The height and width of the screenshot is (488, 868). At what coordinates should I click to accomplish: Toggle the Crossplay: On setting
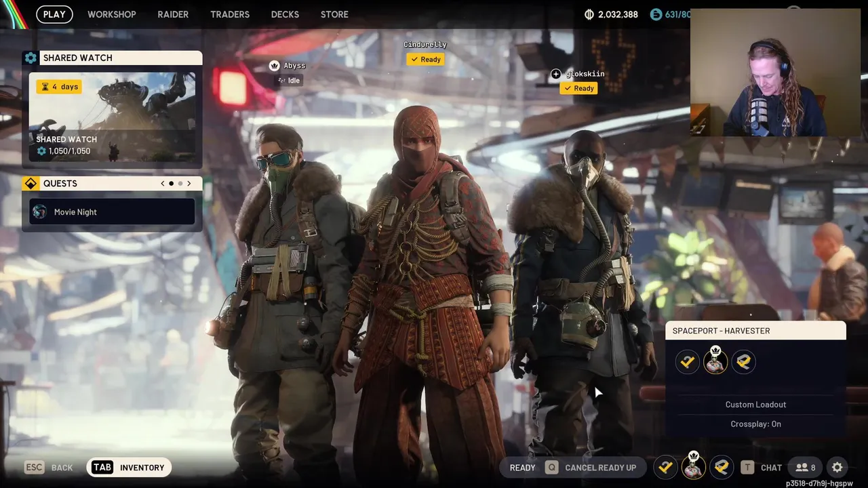coord(755,424)
